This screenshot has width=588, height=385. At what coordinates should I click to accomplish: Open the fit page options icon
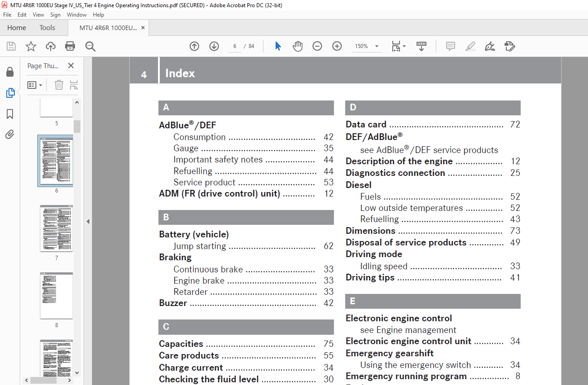(x=398, y=46)
